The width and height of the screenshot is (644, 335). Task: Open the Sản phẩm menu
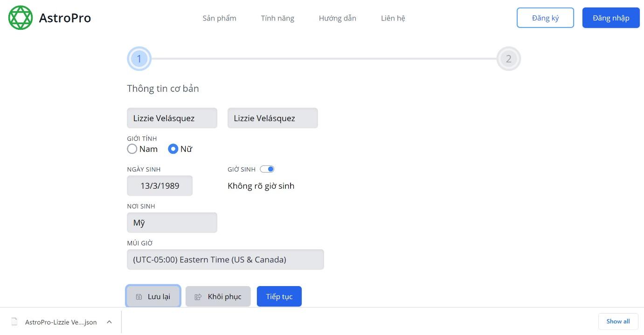(219, 18)
